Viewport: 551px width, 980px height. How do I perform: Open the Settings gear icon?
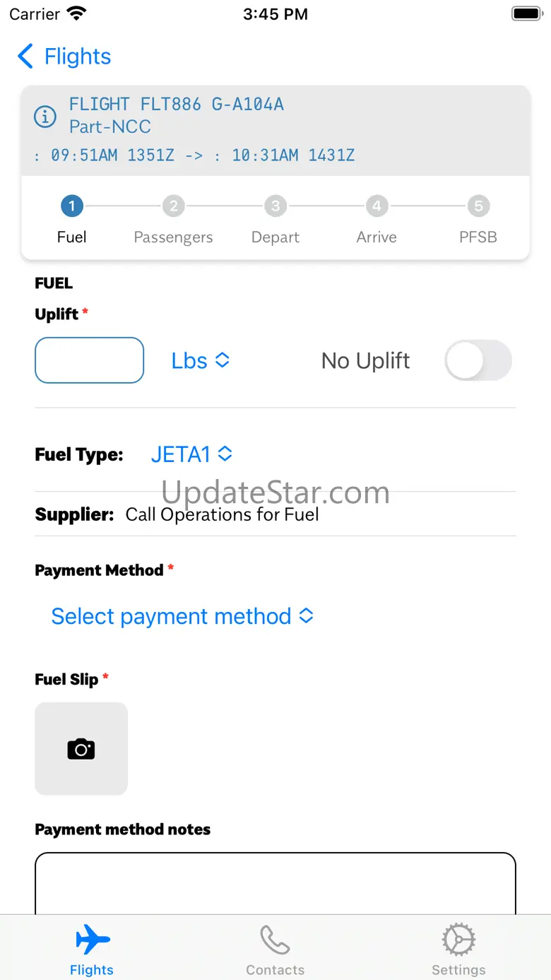[458, 940]
